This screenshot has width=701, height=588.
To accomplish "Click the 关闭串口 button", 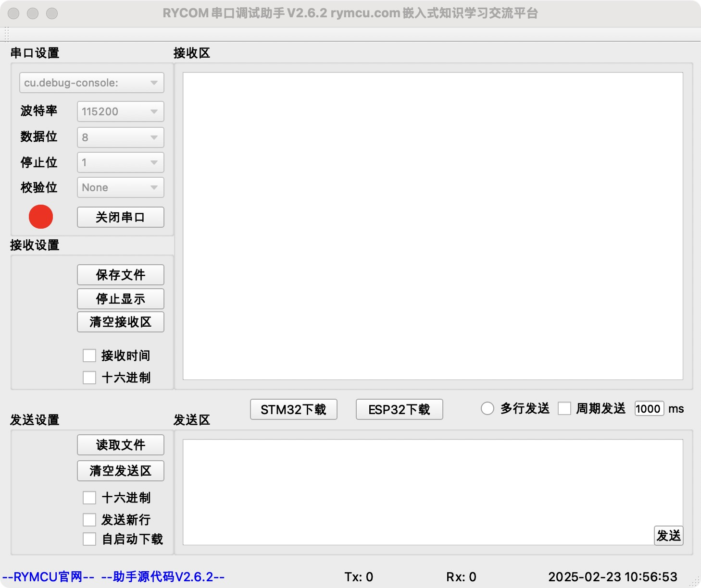I will pos(120,217).
